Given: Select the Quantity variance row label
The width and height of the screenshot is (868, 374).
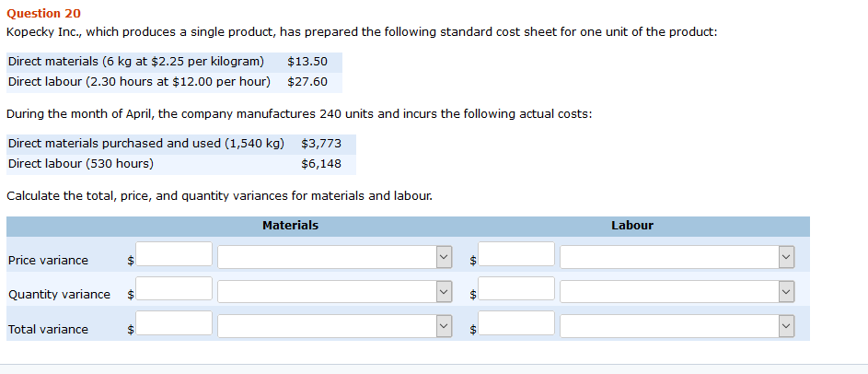Looking at the screenshot, I should [x=59, y=295].
